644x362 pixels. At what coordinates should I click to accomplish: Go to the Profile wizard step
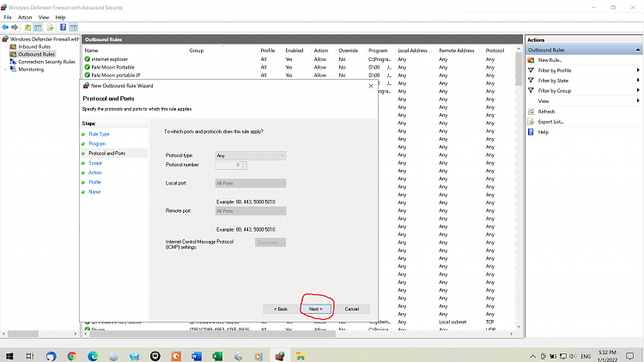pyautogui.click(x=94, y=182)
